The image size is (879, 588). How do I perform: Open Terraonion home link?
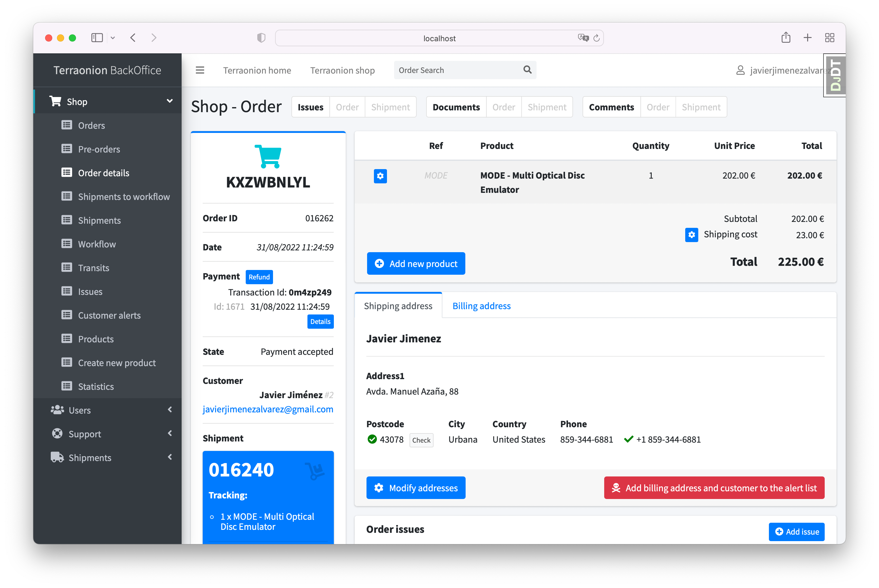(257, 70)
